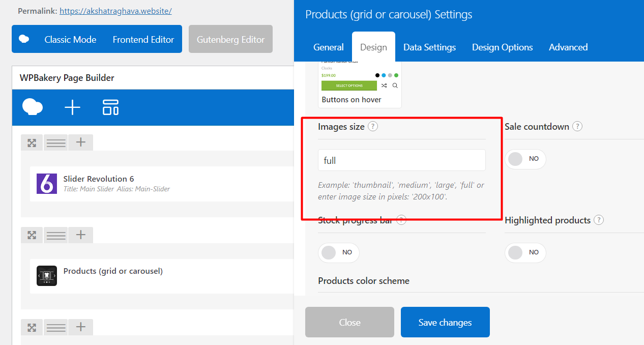Click fullscreen arrows icon above Slider Revolution row
Screen dimensions: 644x345
click(x=32, y=143)
